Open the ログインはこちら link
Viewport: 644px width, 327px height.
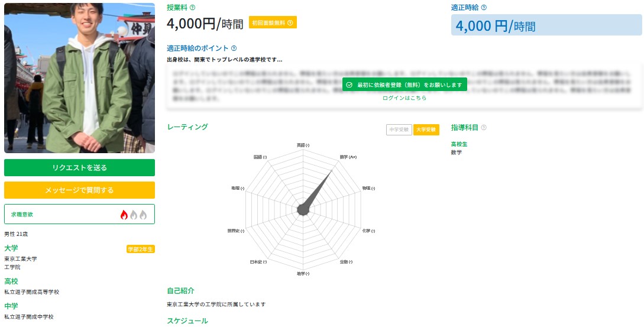click(x=404, y=98)
